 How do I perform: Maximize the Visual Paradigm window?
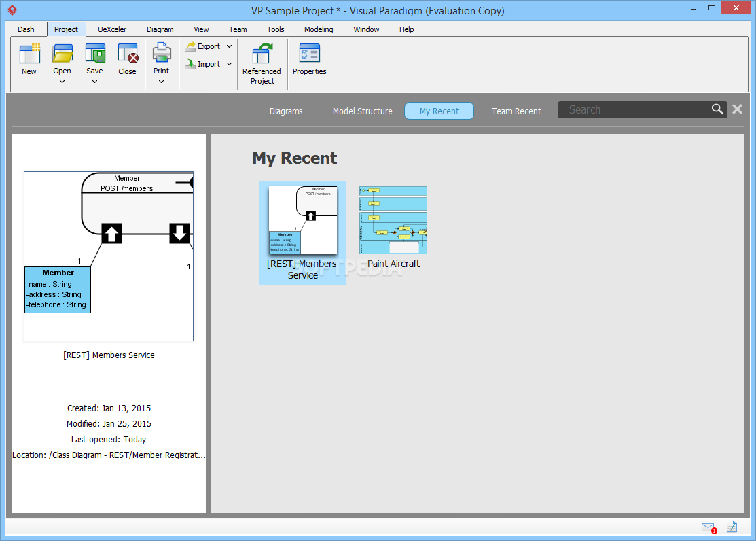(712, 7)
